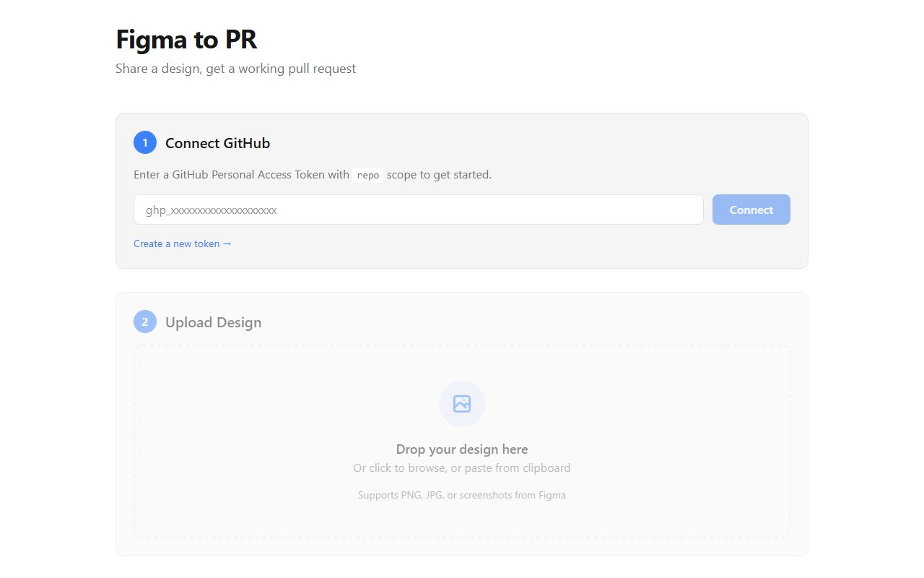The height and width of the screenshot is (578, 924).
Task: Click the arrow in Create a new token link
Action: pyautogui.click(x=227, y=243)
